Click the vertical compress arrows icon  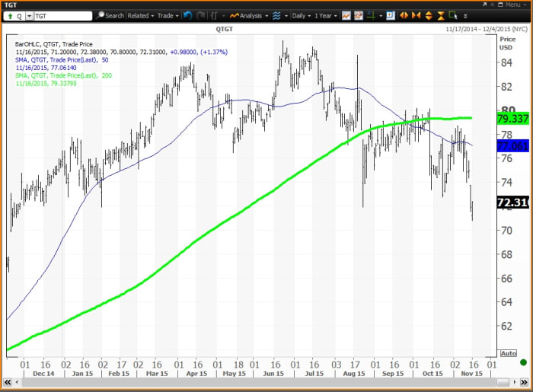click(441, 16)
